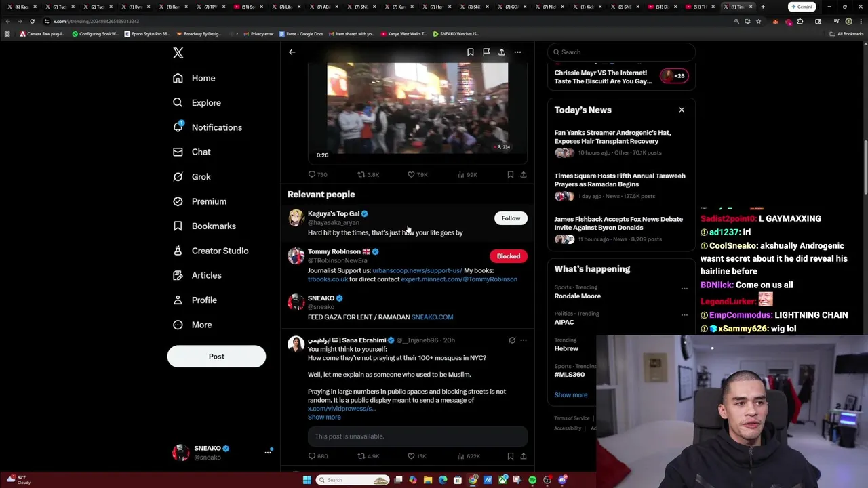Open Chat in the X sidebar
This screenshot has height=488, width=868.
point(191,152)
